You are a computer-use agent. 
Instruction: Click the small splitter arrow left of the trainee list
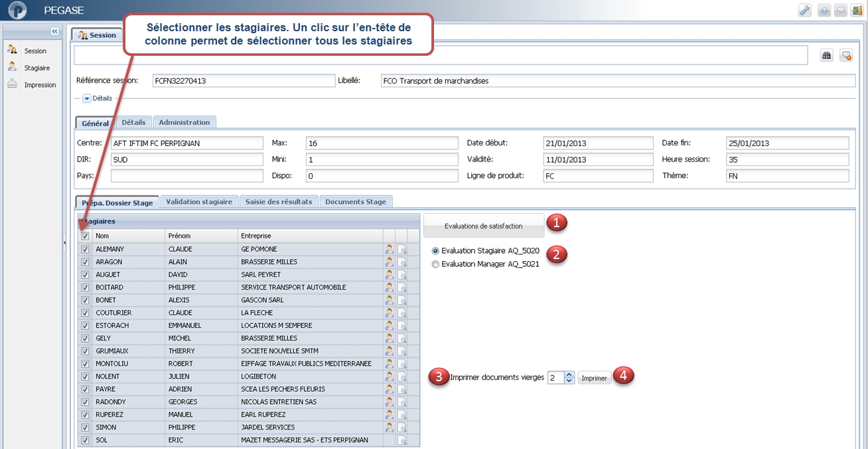[64, 243]
